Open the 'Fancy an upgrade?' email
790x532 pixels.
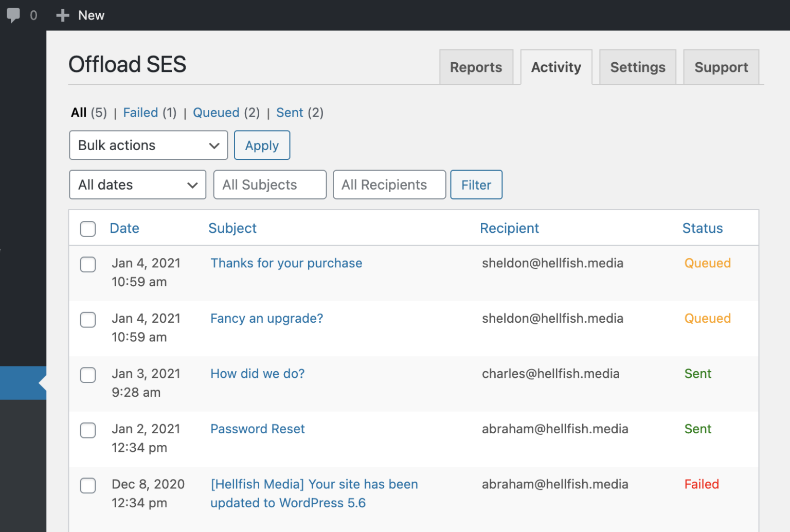266,318
